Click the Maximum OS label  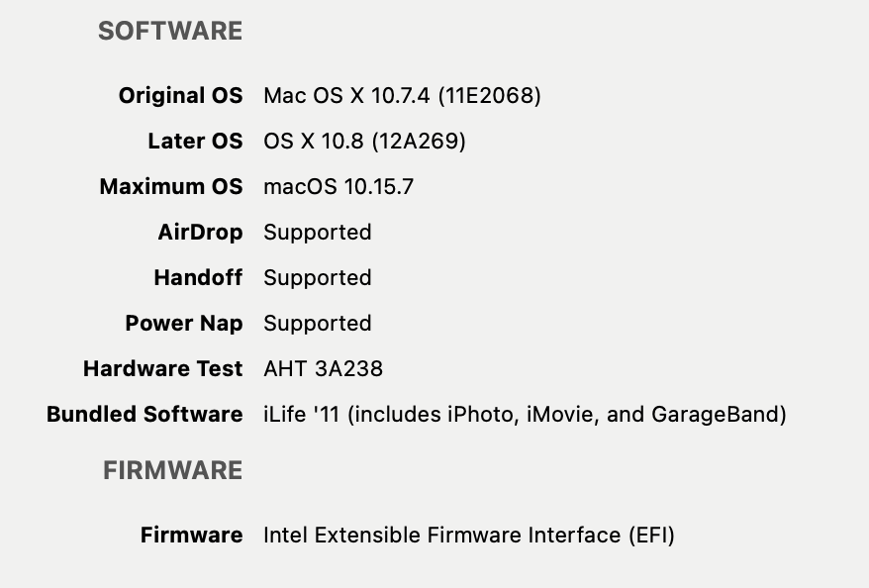[x=171, y=187]
